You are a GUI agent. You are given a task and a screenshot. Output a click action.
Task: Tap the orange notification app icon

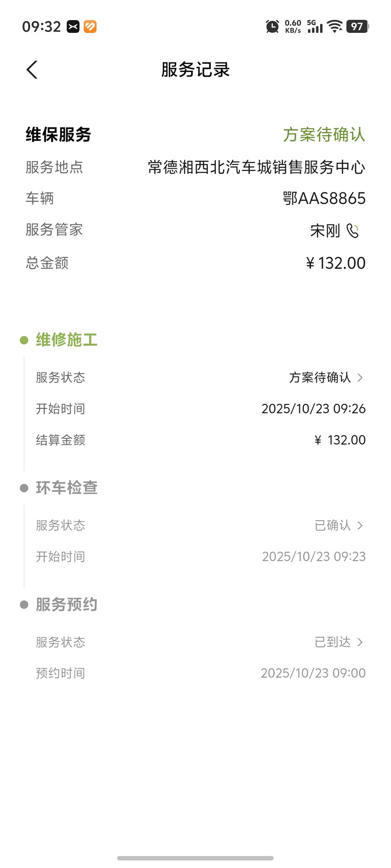coord(90,27)
